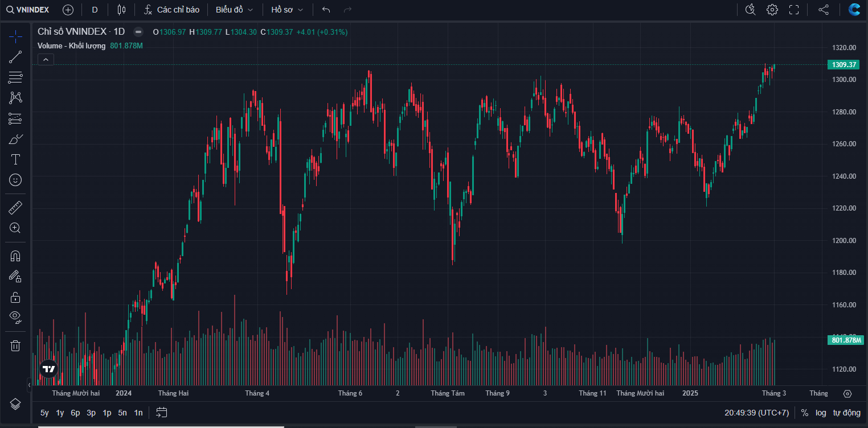Open the Hồ sơ dropdown menu
Viewport: 868px width, 428px height.
click(287, 10)
